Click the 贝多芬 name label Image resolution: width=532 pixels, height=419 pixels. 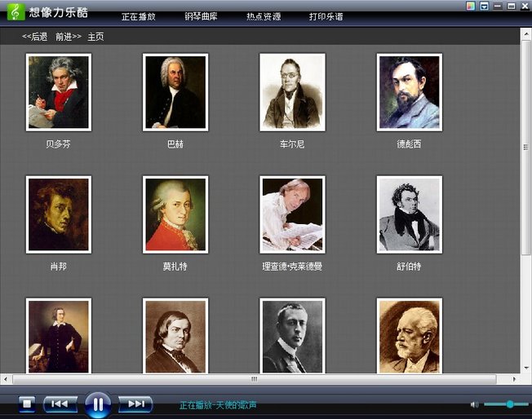59,144
